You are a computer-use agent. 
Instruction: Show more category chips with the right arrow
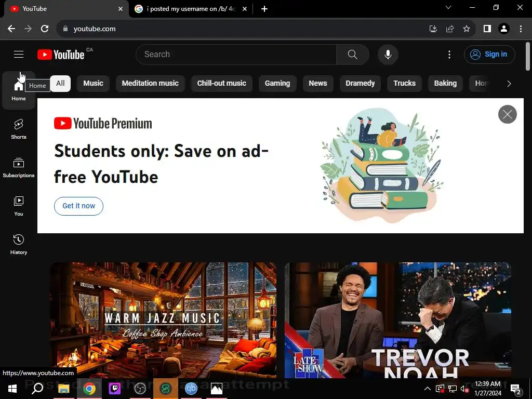[509, 84]
